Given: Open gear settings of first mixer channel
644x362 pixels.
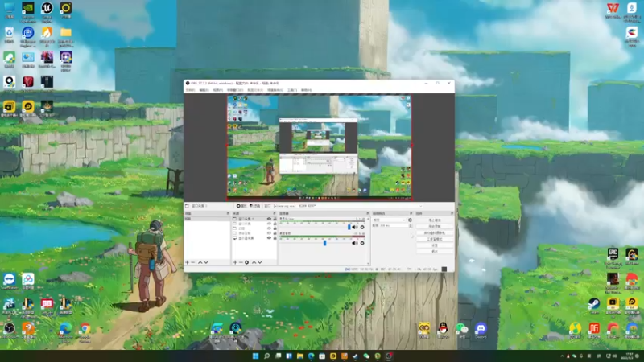Looking at the screenshot, I should (362, 227).
